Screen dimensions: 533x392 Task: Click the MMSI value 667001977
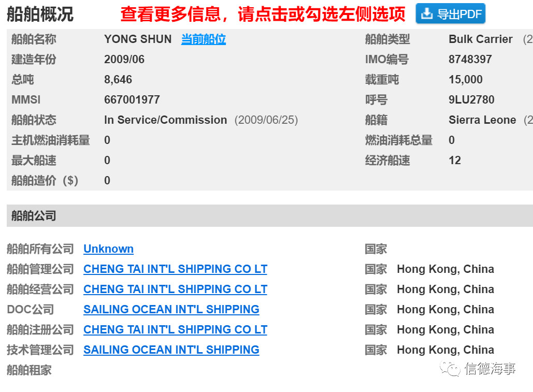pos(132,99)
